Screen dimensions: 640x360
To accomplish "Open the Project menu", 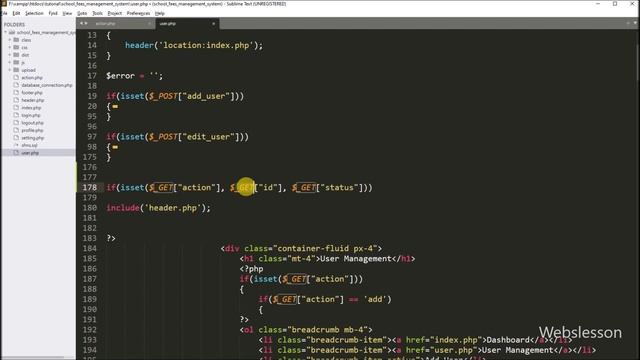I will pos(115,13).
